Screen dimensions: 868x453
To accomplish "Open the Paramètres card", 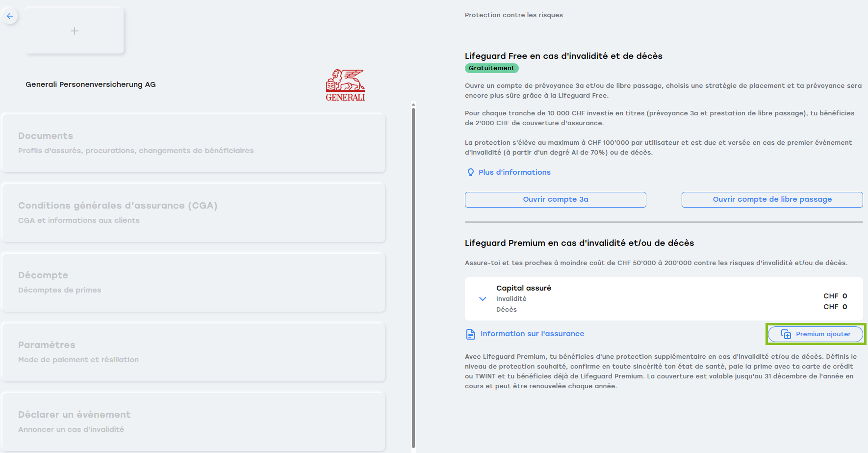I will 194,352.
